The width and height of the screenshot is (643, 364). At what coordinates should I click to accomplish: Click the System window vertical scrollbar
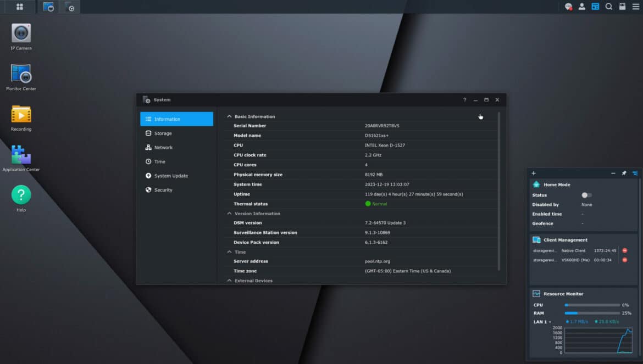(498, 191)
